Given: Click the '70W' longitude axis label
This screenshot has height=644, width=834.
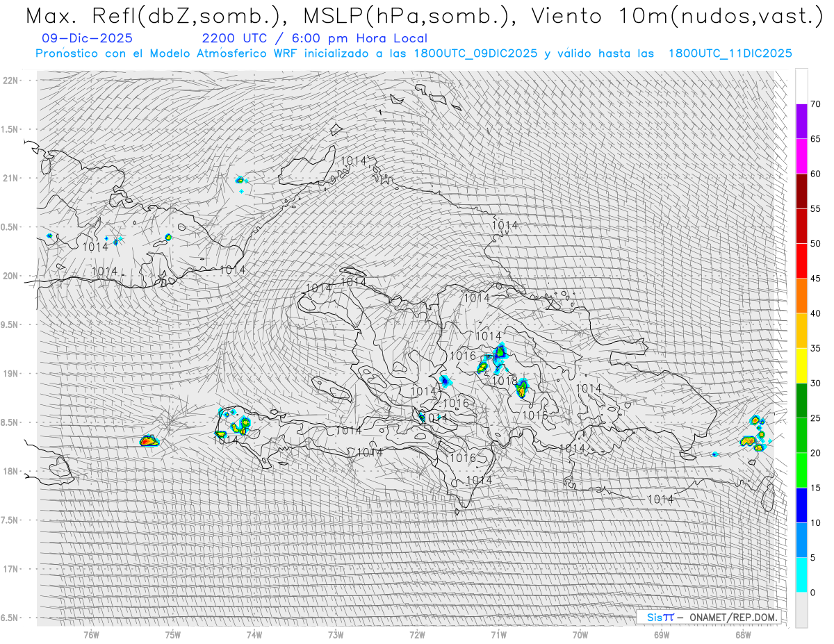Looking at the screenshot, I should 580,634.
